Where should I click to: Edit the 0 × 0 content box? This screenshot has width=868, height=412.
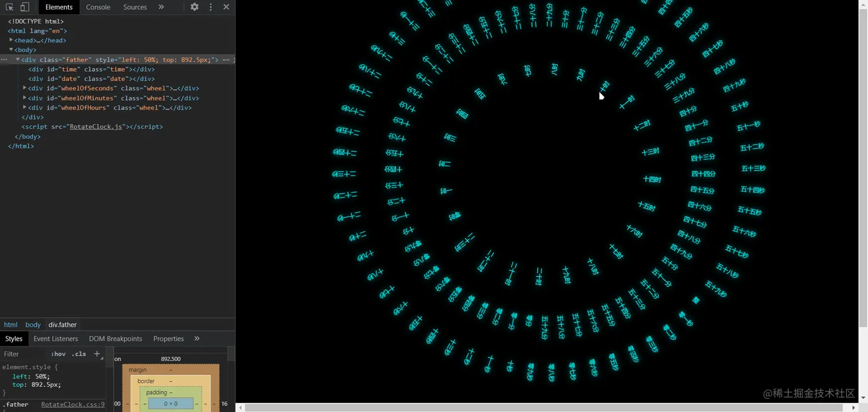click(170, 404)
